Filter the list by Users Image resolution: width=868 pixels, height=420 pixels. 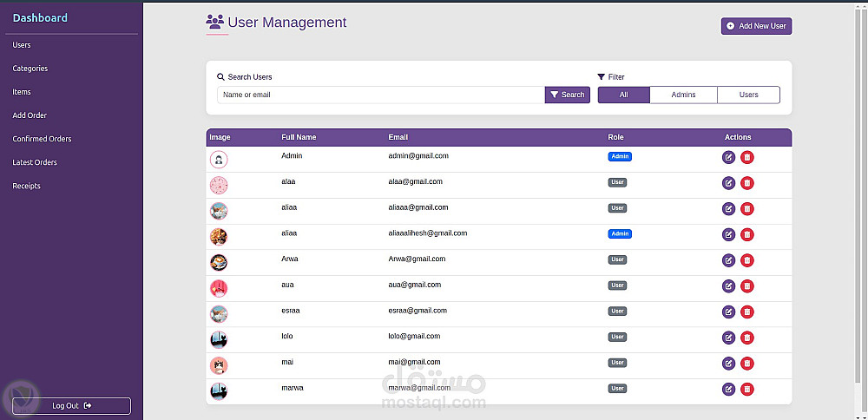pyautogui.click(x=748, y=95)
